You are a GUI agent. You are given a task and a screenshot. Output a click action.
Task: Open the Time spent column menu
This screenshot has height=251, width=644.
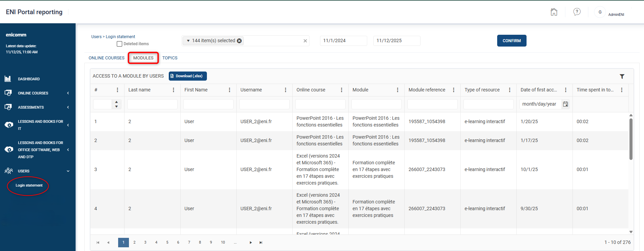[622, 90]
